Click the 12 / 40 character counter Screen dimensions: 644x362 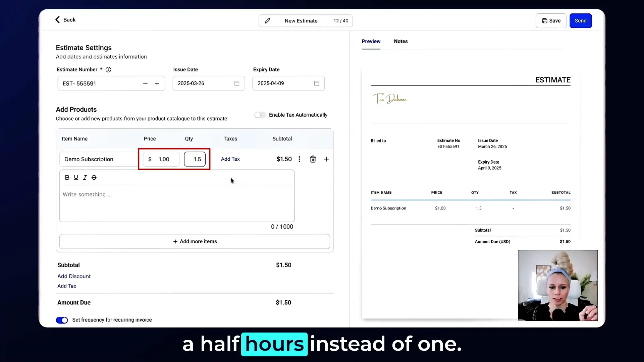coord(340,21)
